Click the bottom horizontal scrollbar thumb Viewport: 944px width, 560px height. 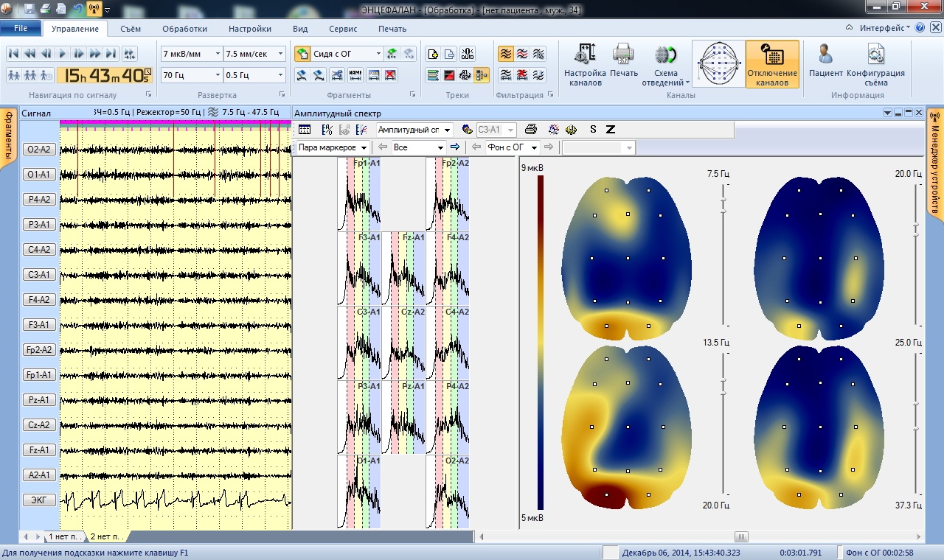pos(741,536)
